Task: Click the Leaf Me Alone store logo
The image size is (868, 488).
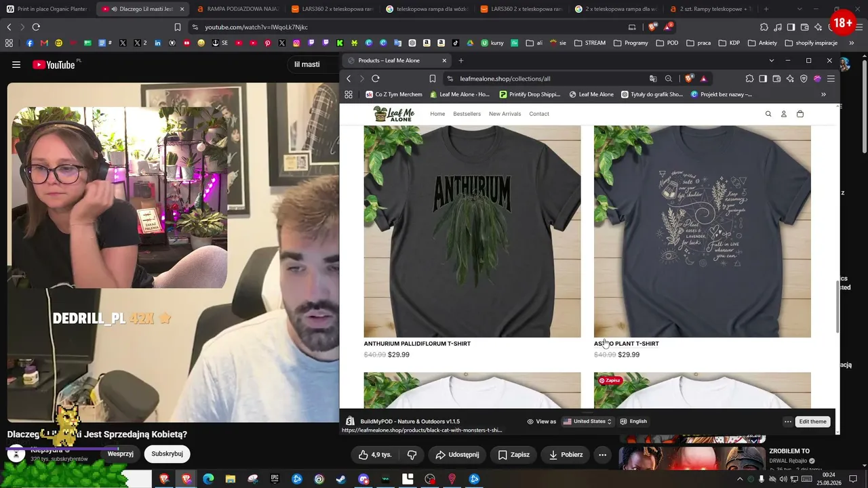Action: tap(394, 114)
